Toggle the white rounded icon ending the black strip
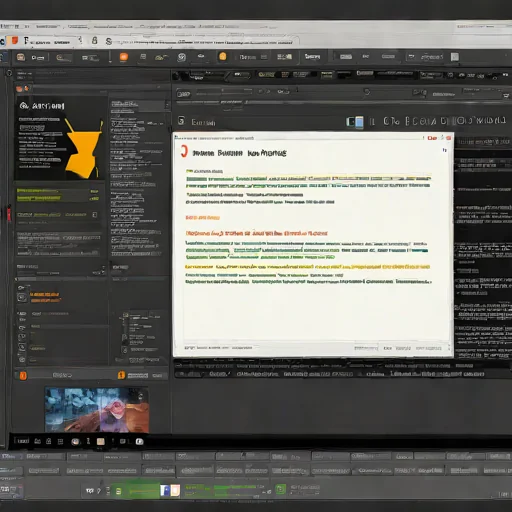Viewport: 512px width, 512px height. [139, 441]
